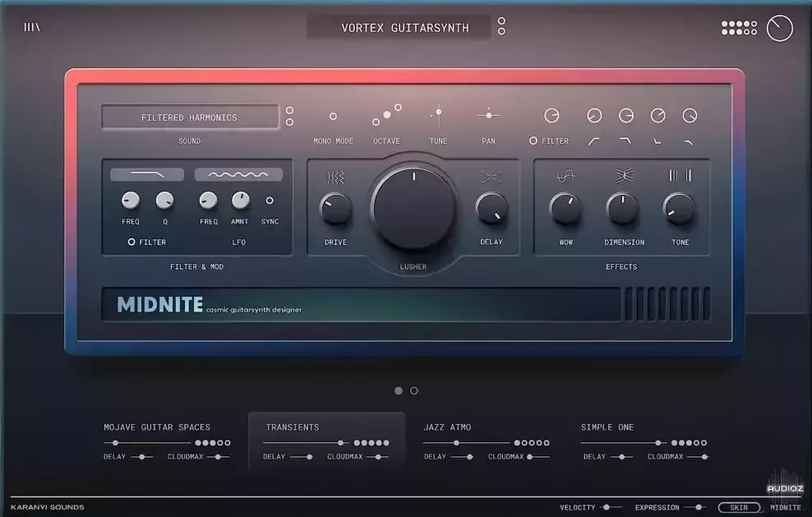Image resolution: width=812 pixels, height=517 pixels.
Task: Click the LFO Amnt knob
Action: click(240, 201)
